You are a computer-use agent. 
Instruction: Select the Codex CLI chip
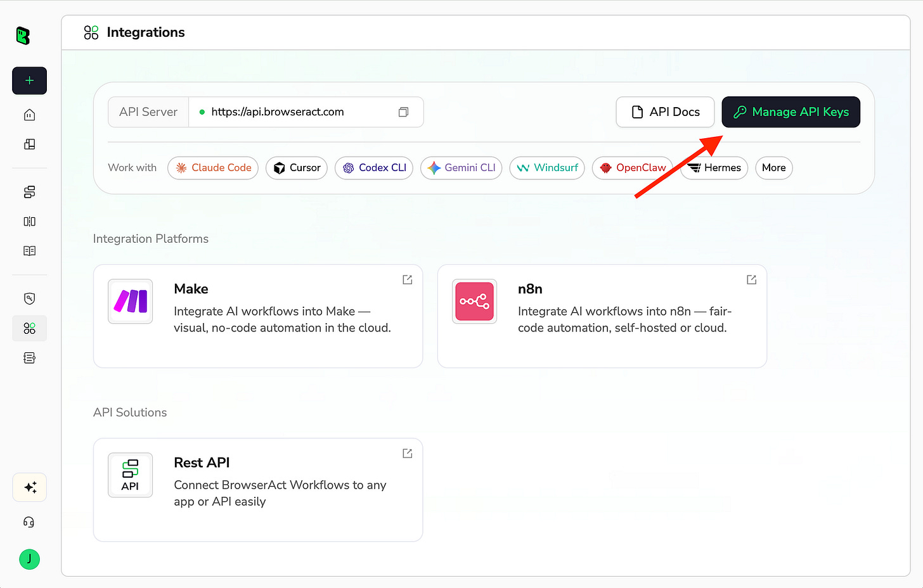coord(374,168)
